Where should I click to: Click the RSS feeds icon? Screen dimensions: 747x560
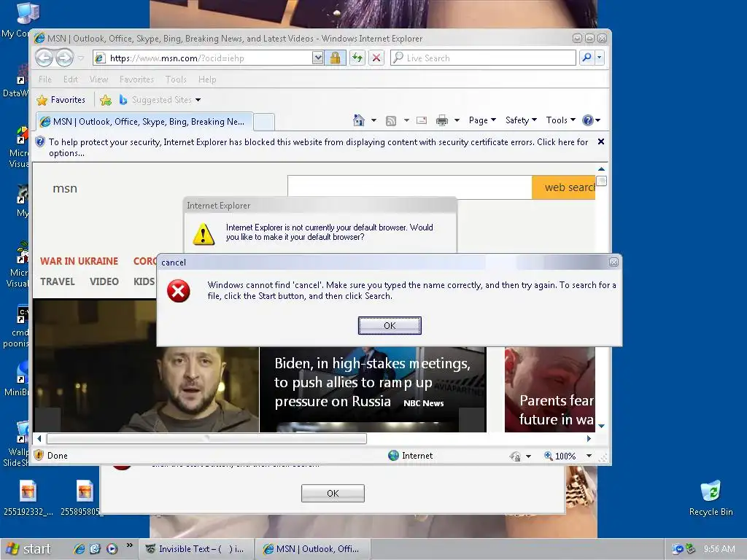point(391,121)
